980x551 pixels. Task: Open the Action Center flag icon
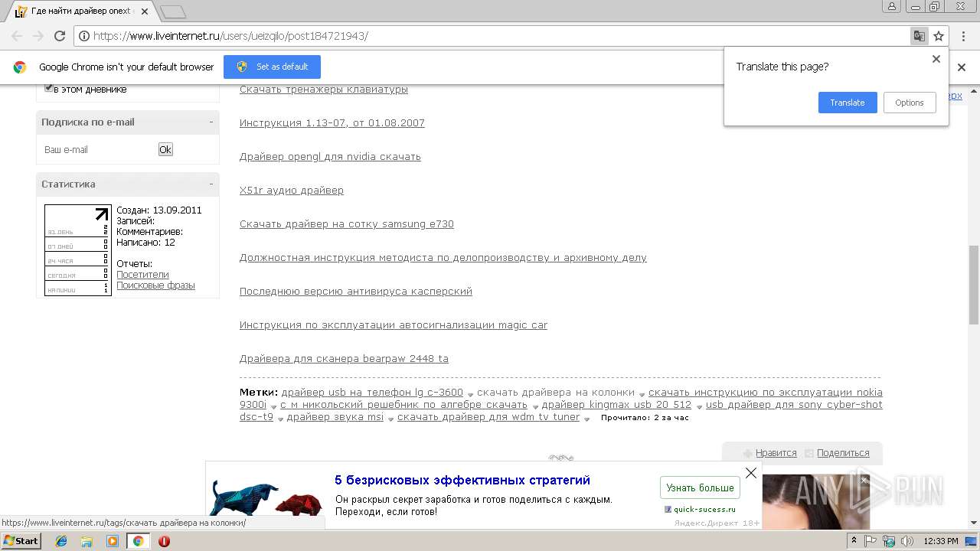click(x=871, y=541)
